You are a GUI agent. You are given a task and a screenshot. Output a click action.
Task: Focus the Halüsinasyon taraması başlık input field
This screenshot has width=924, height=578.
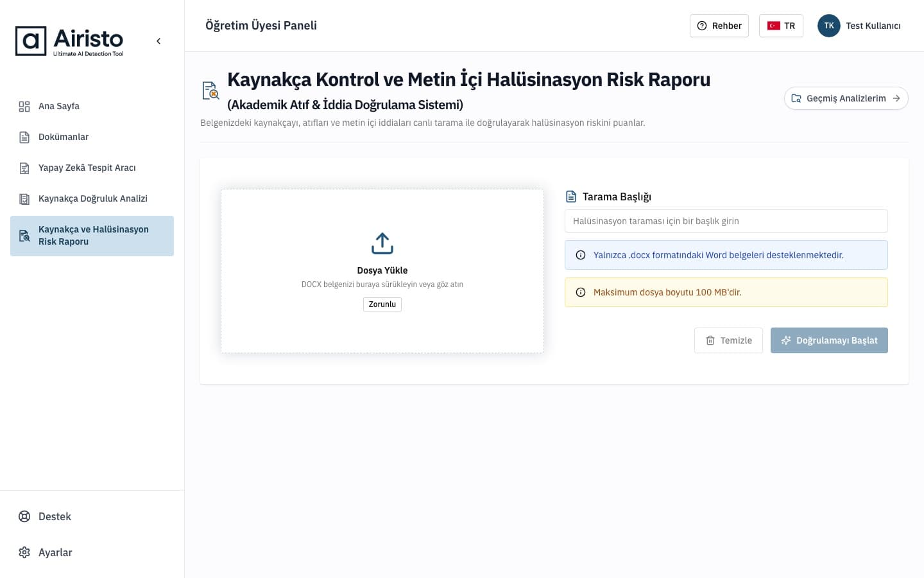(x=726, y=221)
